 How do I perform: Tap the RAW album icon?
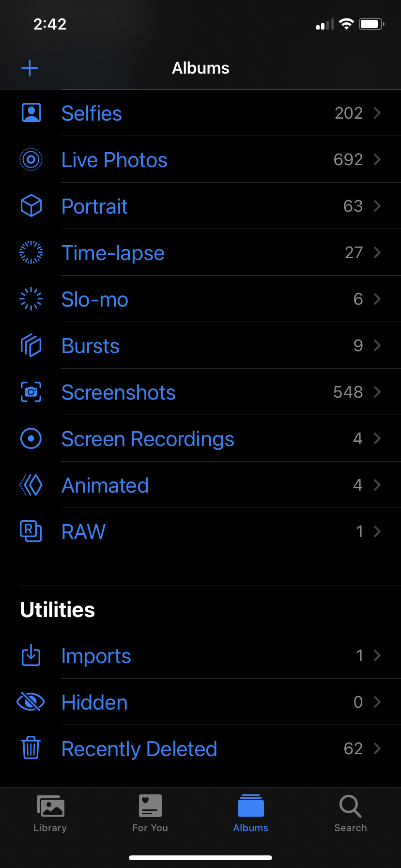click(x=31, y=531)
